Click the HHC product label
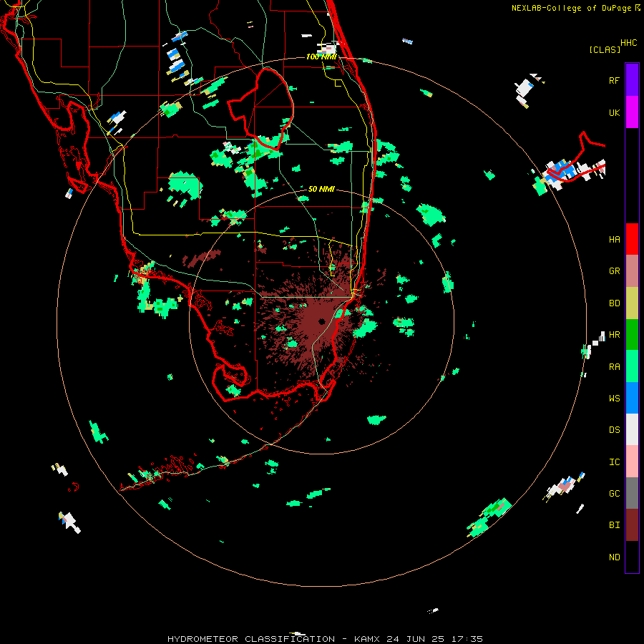 (629, 43)
